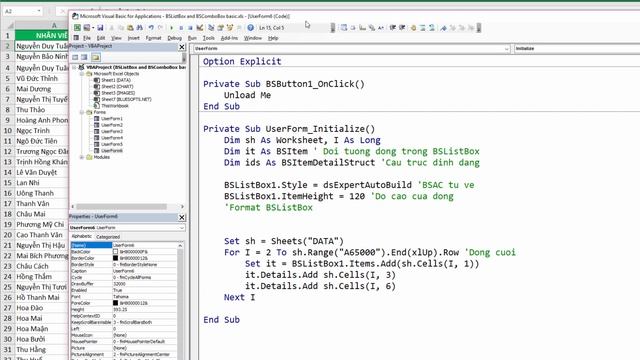The image size is (640, 360).
Task: Click the BackColor swatch in Properties
Action: 116,252
